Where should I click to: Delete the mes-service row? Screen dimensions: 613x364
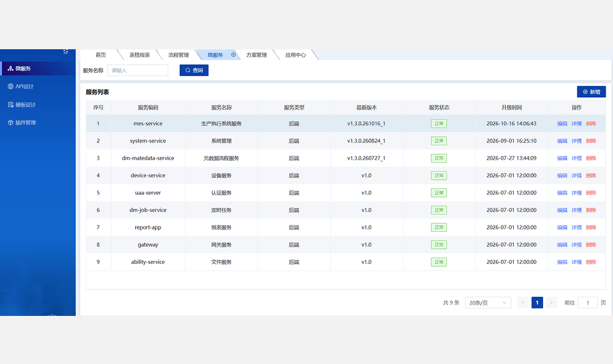(x=591, y=124)
